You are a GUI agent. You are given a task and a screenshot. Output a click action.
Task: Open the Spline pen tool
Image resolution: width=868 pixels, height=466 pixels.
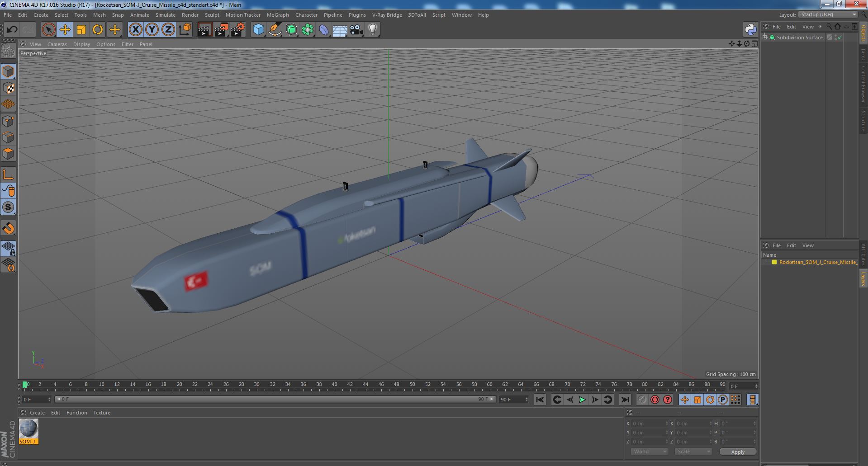[x=275, y=30]
